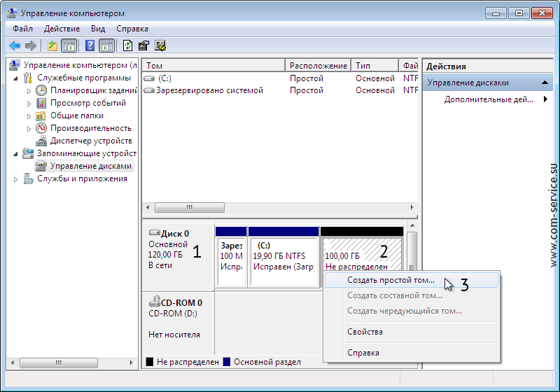560x392 pixels.
Task: Open the Дополнительные действия submenu arrow
Action: click(x=545, y=99)
